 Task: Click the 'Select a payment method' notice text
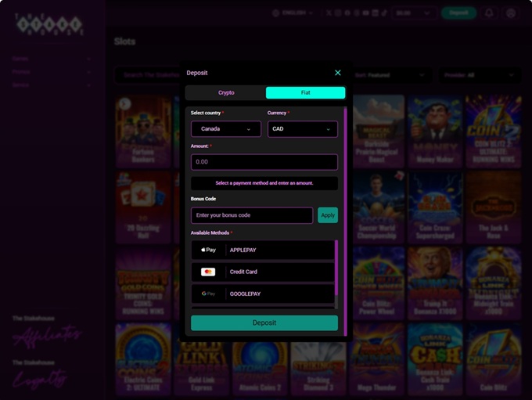pos(264,183)
